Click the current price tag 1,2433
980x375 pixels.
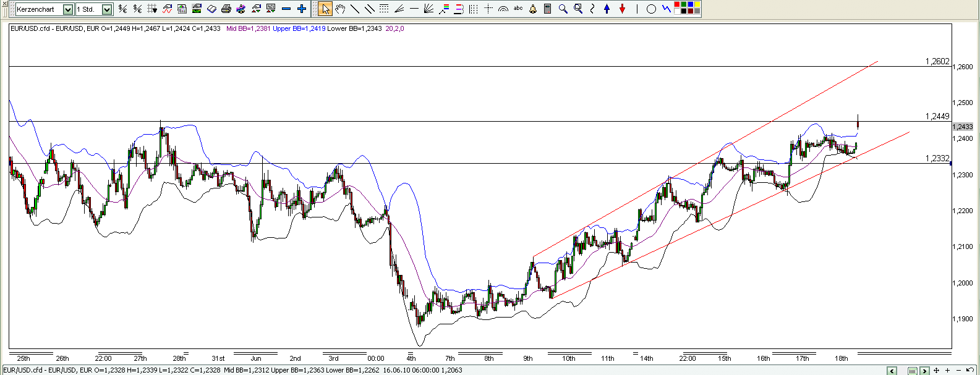point(963,127)
